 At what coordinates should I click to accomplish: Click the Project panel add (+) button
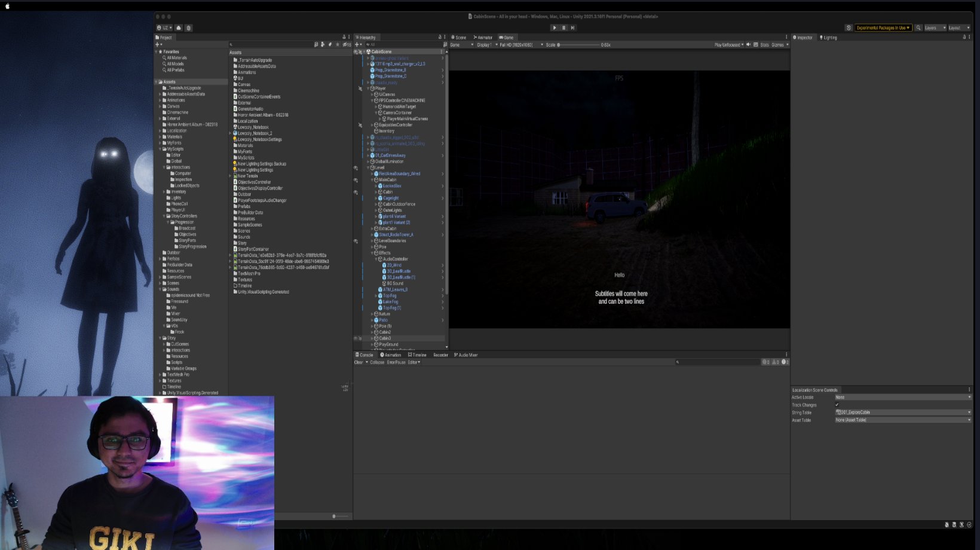(158, 44)
